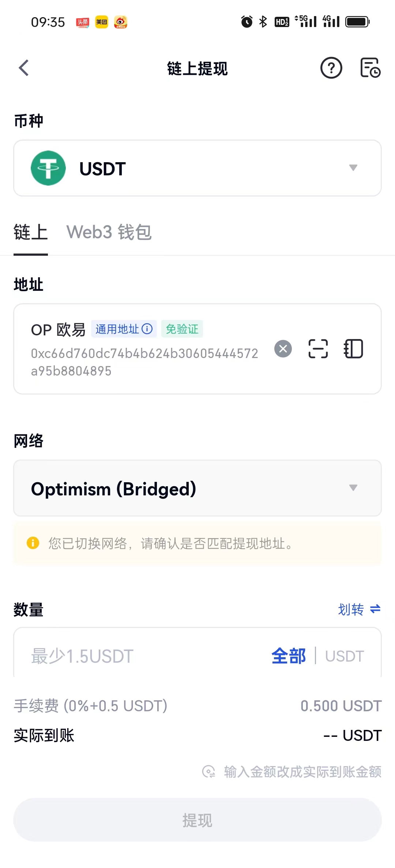395x868 pixels.
Task: Tap the 划转 transfer arrows icon
Action: [375, 609]
